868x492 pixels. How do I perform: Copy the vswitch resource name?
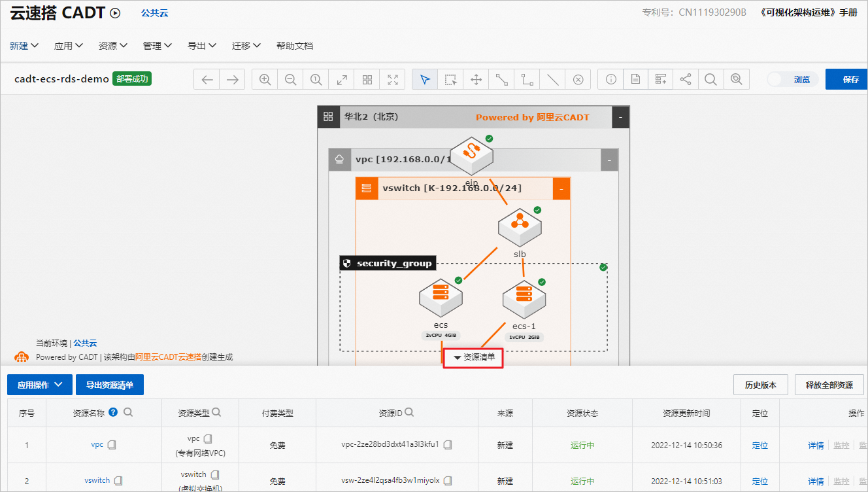[119, 480]
